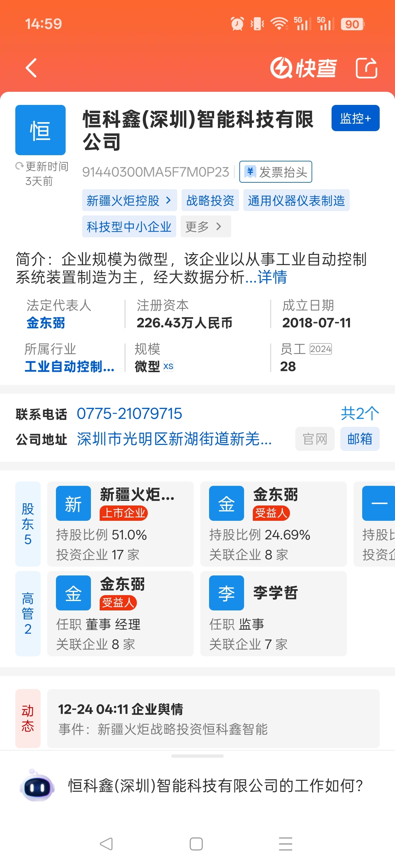
Task: Tap the back arrow icon
Action: (31, 68)
